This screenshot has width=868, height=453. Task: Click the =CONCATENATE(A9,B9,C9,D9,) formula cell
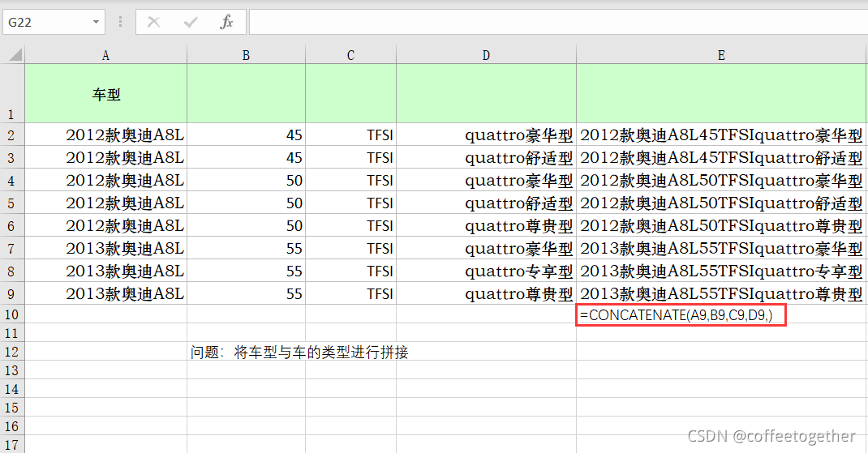(681, 314)
